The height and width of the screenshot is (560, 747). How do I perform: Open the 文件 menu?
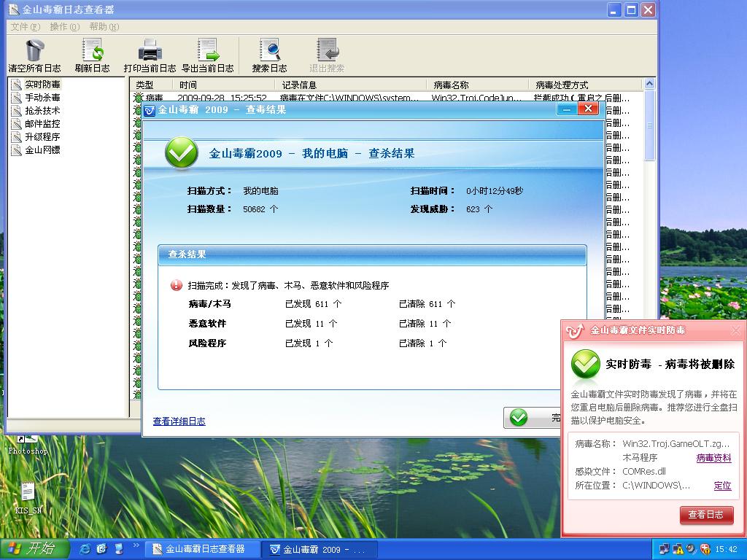tap(26, 27)
